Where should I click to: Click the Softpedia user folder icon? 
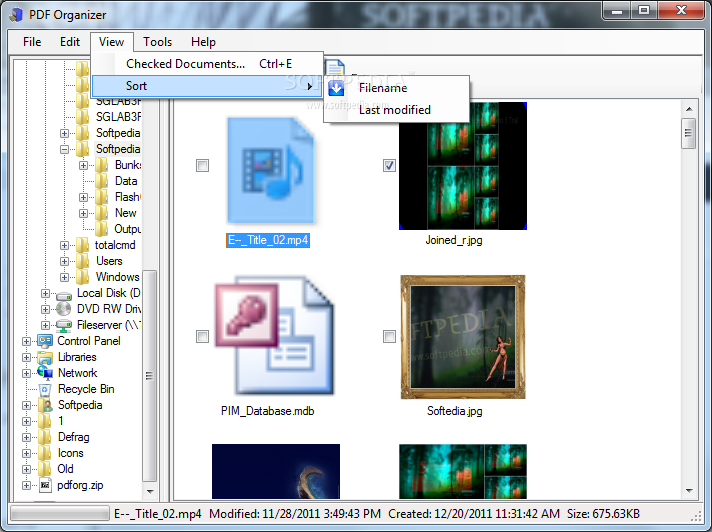(x=44, y=405)
